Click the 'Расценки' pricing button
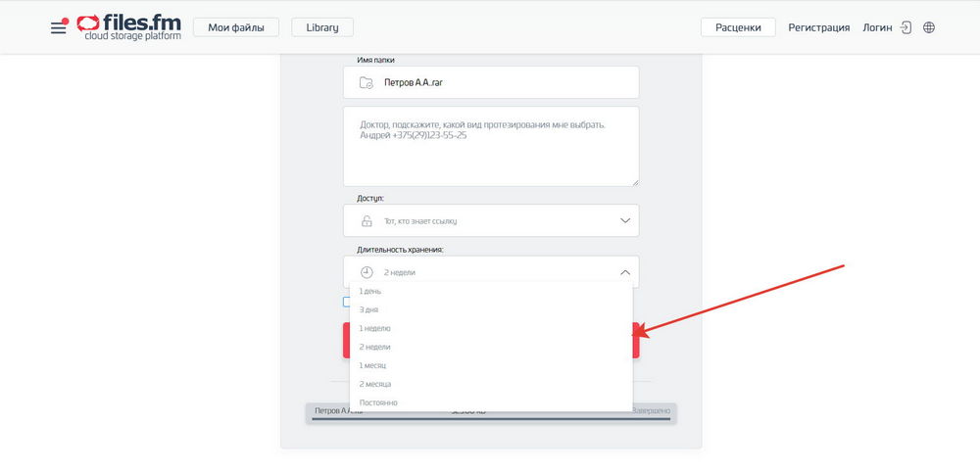Viewport: 980px width, 470px height. (x=738, y=27)
